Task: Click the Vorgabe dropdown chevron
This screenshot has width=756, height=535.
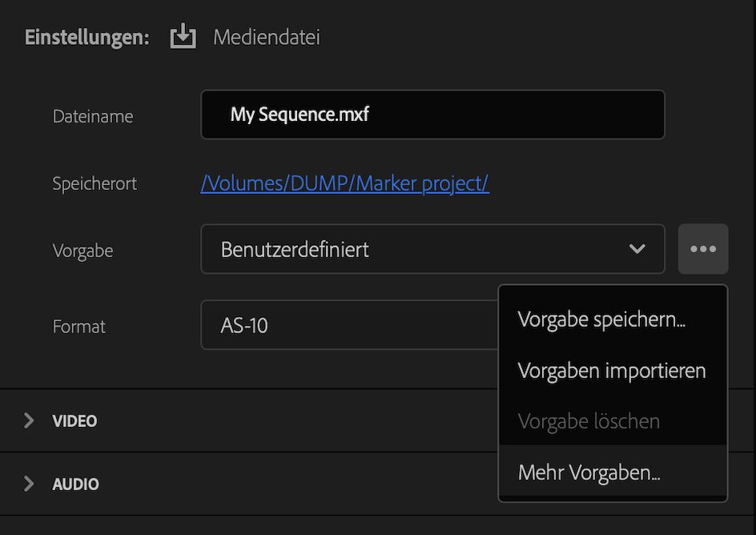Action: click(x=637, y=249)
